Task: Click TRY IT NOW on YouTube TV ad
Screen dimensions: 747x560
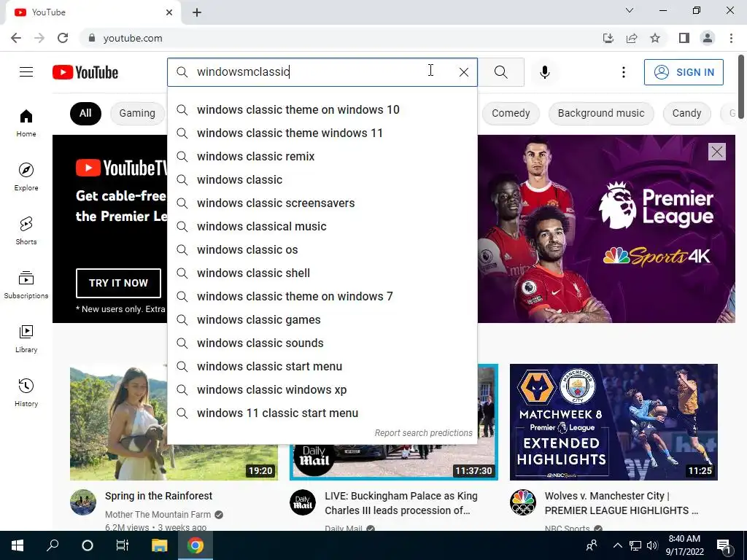Action: coord(118,283)
